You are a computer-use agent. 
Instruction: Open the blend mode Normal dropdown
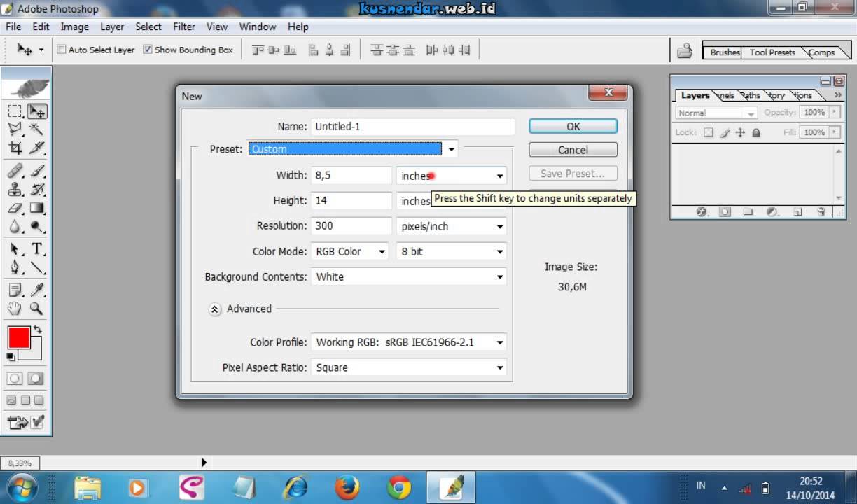coord(716,113)
